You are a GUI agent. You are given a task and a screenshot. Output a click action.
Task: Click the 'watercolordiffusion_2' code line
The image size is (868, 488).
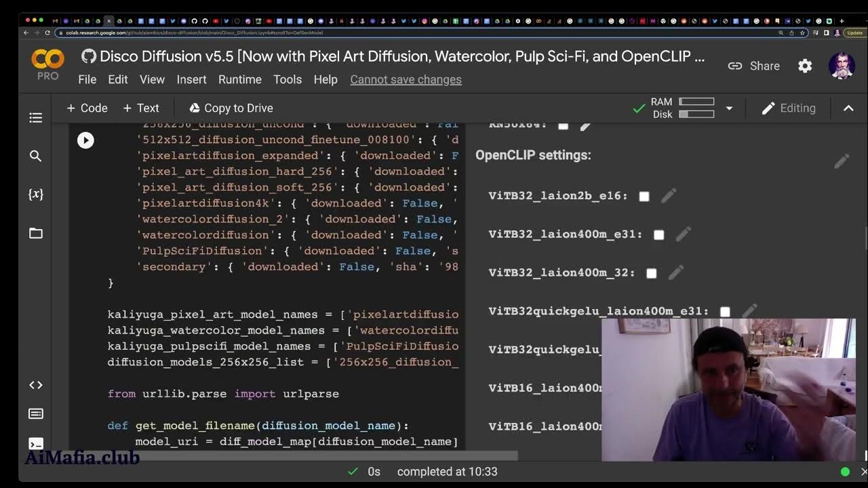click(x=298, y=219)
